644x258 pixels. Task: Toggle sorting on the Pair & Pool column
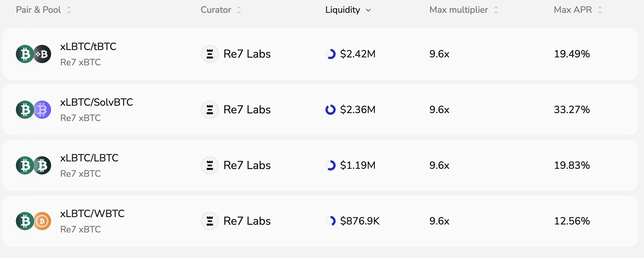69,10
